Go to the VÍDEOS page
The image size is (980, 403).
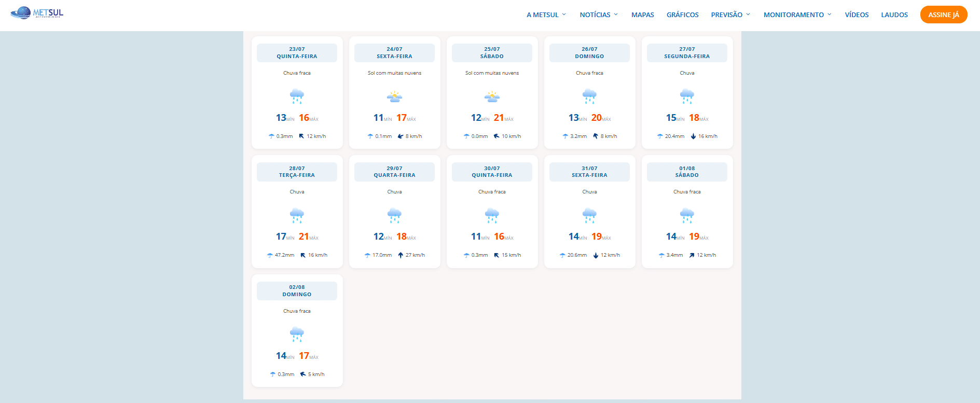(857, 15)
